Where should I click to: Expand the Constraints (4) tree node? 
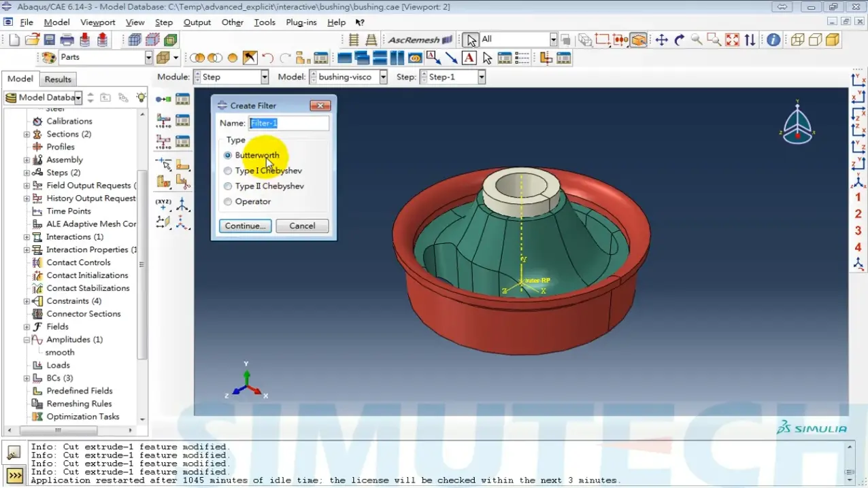point(27,301)
